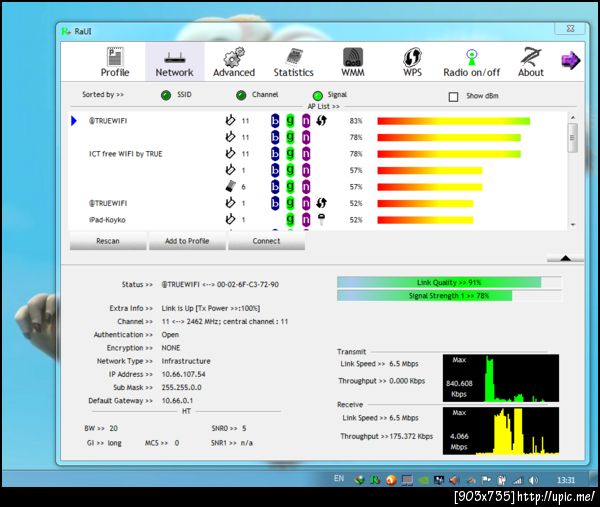Click the taskbar clock showing 13:31
The width and height of the screenshot is (600, 507).
[566, 480]
